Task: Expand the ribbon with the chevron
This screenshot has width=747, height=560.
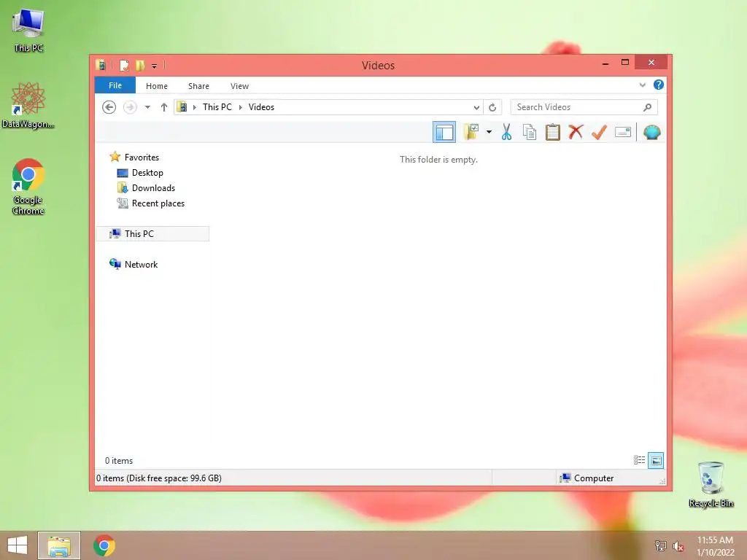Action: pos(642,85)
